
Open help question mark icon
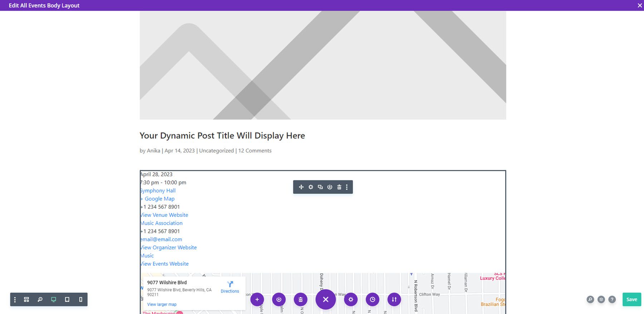coord(612,299)
